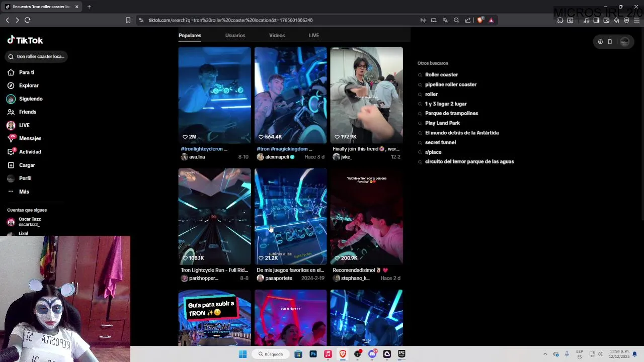The width and height of the screenshot is (644, 362).
Task: Toggle the browser sidebar panel
Action: pos(596,20)
